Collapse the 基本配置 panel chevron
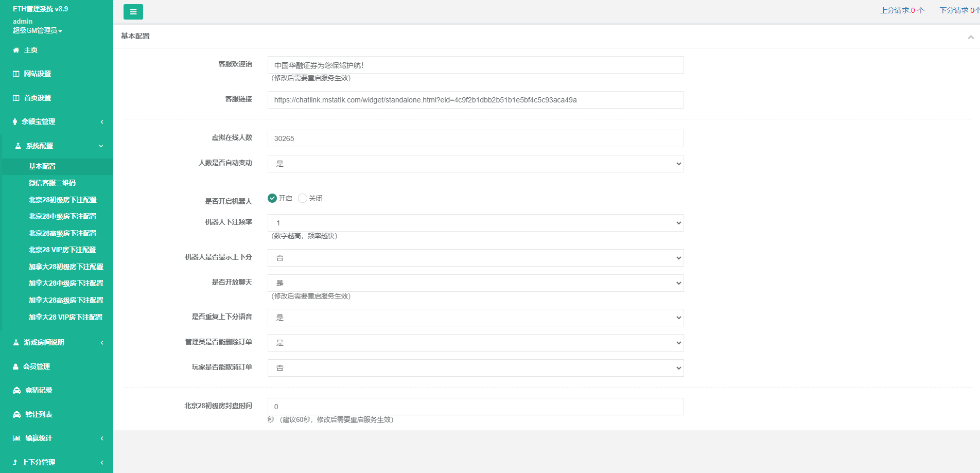This screenshot has width=980, height=473. pos(970,37)
